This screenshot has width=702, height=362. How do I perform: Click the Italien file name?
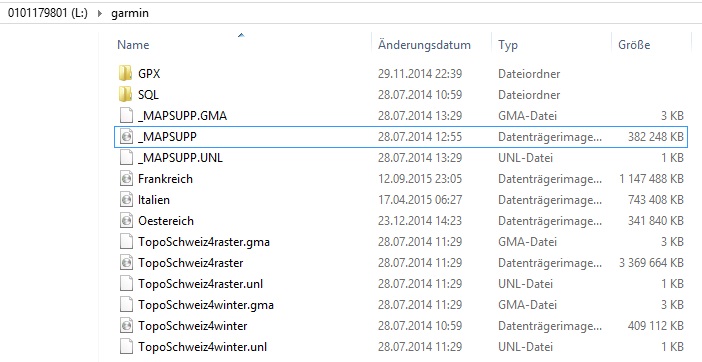pos(154,200)
